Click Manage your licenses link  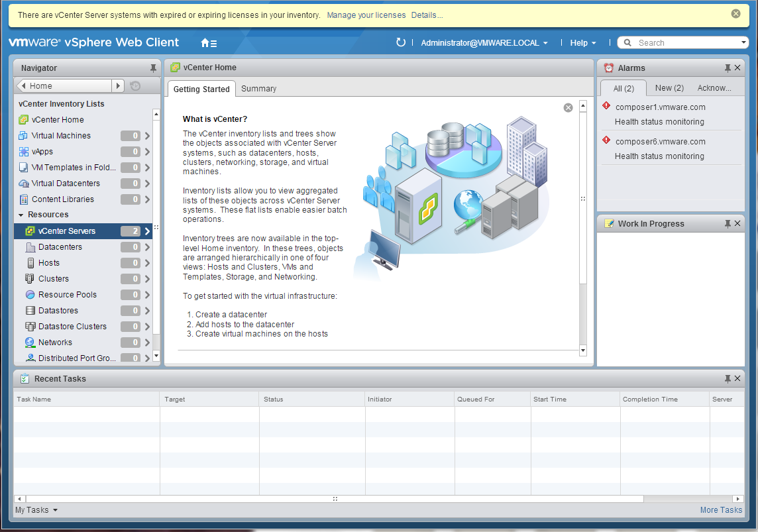pos(366,15)
